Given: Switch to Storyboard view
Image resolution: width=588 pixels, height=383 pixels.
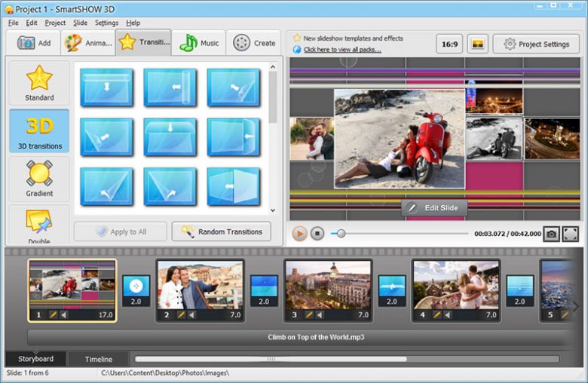Looking at the screenshot, I should 35,359.
